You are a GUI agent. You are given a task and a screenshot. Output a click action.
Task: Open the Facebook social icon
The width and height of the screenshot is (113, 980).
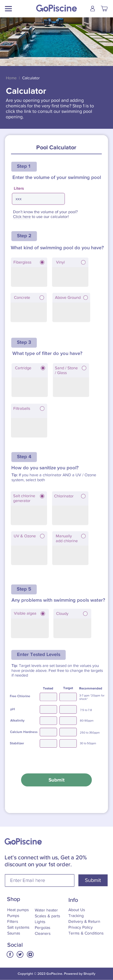(10, 954)
